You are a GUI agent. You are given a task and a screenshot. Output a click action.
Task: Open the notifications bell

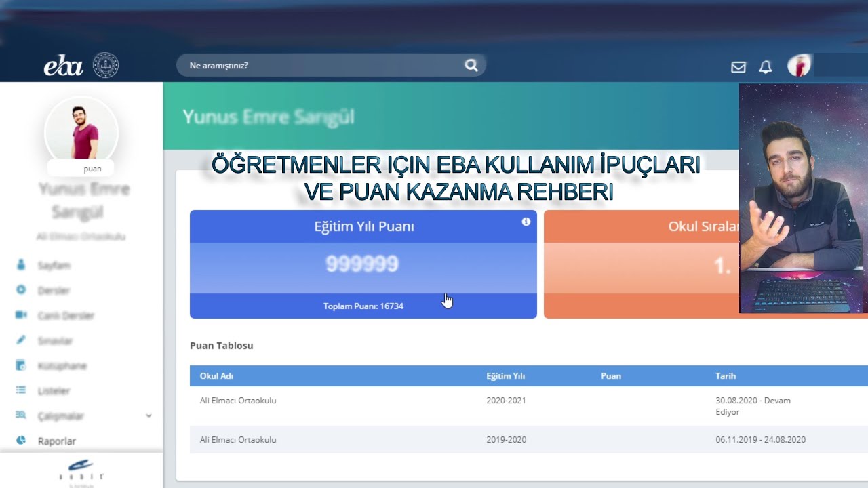click(x=766, y=66)
